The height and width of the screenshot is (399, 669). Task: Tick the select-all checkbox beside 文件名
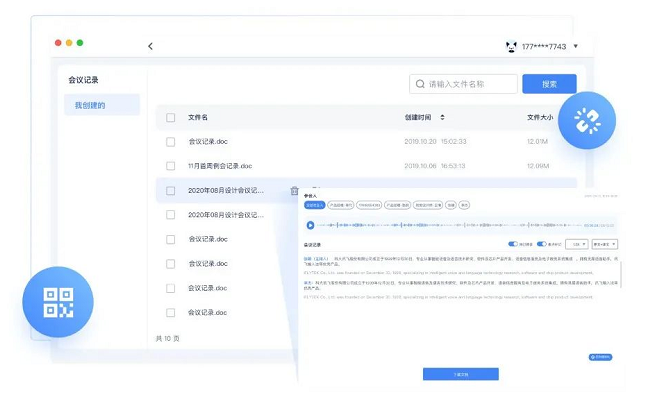coord(171,117)
